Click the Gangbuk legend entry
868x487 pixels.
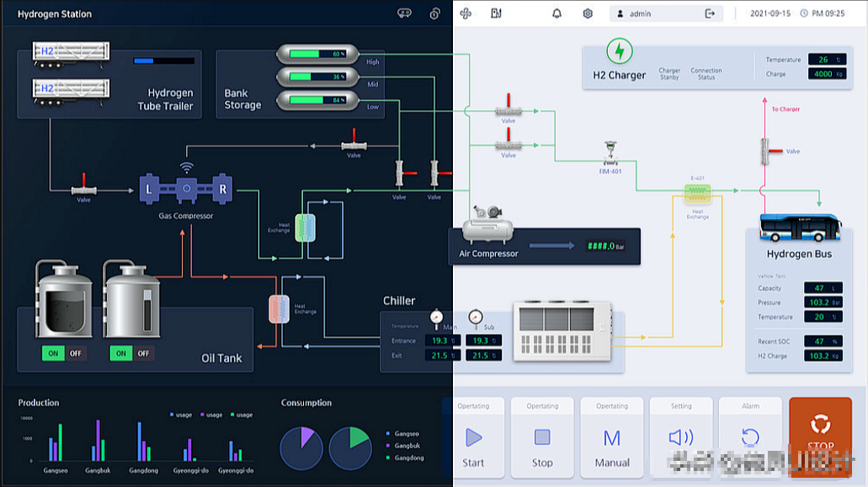403,446
